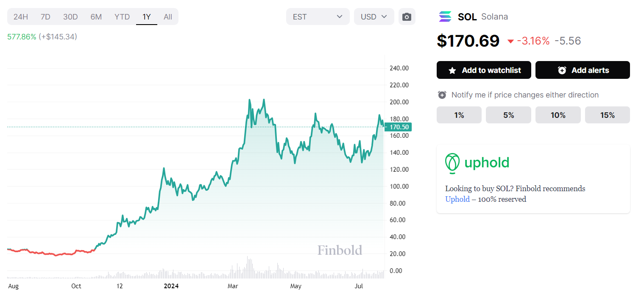Click the Solana name text
Screen dimensions: 644x298
(x=494, y=17)
